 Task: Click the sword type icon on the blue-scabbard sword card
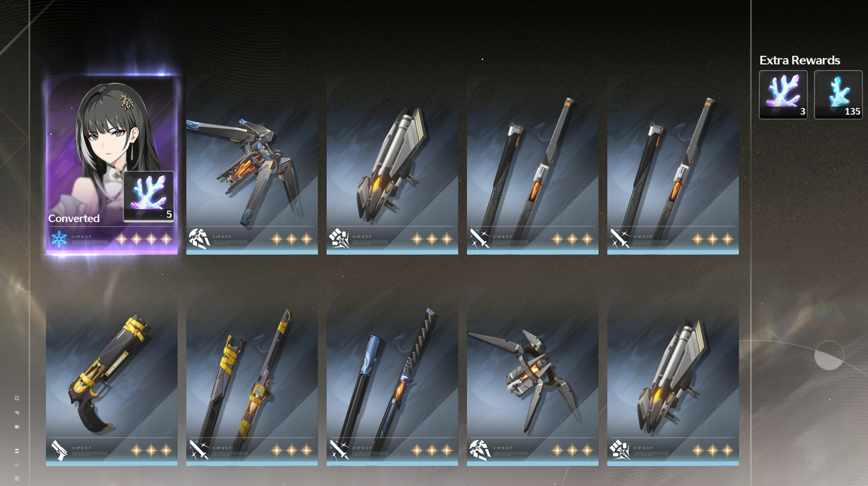[339, 450]
